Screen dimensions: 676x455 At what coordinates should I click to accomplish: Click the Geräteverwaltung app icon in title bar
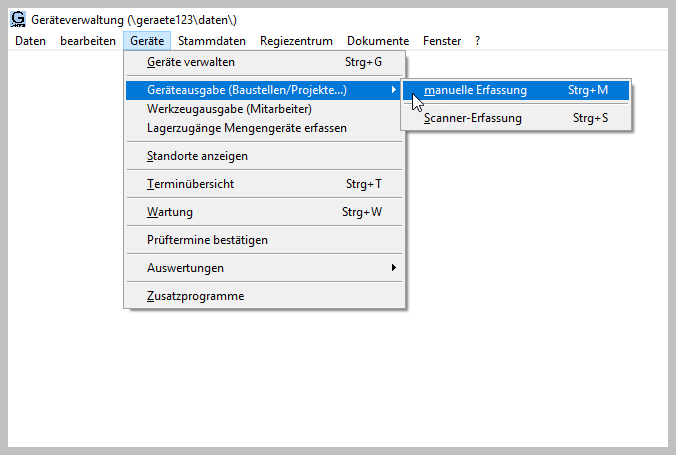pyautogui.click(x=17, y=19)
